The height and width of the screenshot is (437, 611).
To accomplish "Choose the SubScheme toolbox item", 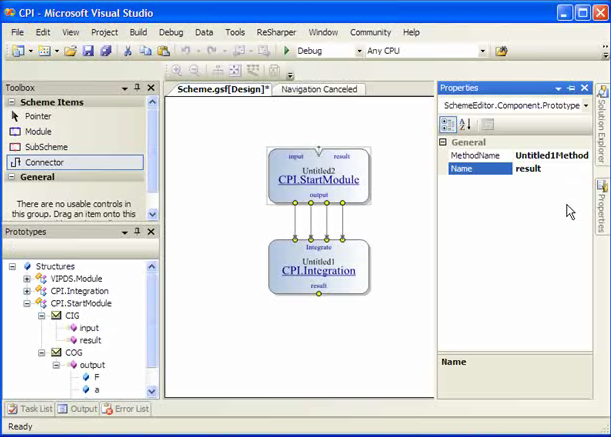I will pos(45,146).
